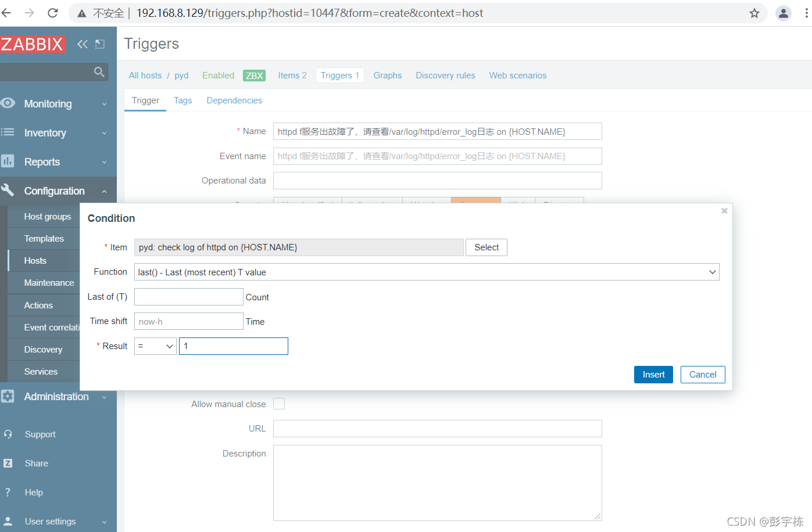Click the Result value field

point(234,346)
